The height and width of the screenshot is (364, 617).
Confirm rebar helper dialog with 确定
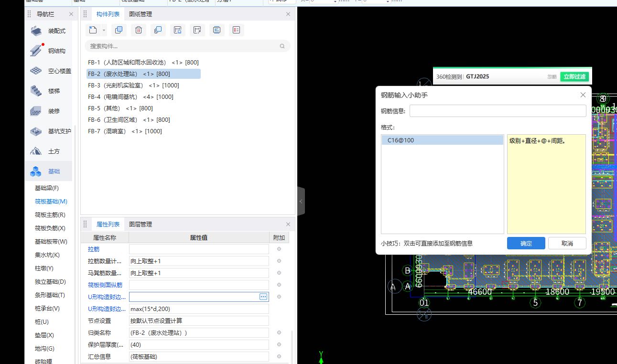click(x=526, y=243)
